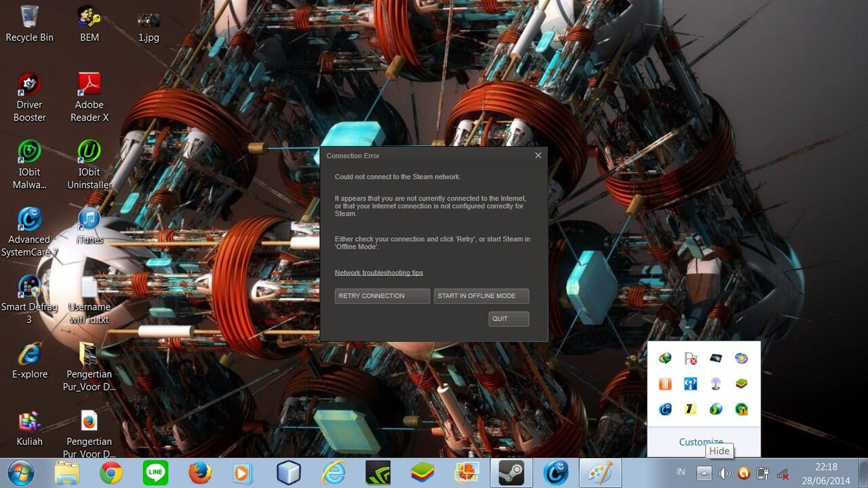Open BlueStacks from the taskbar
This screenshot has width=868, height=488.
click(422, 473)
